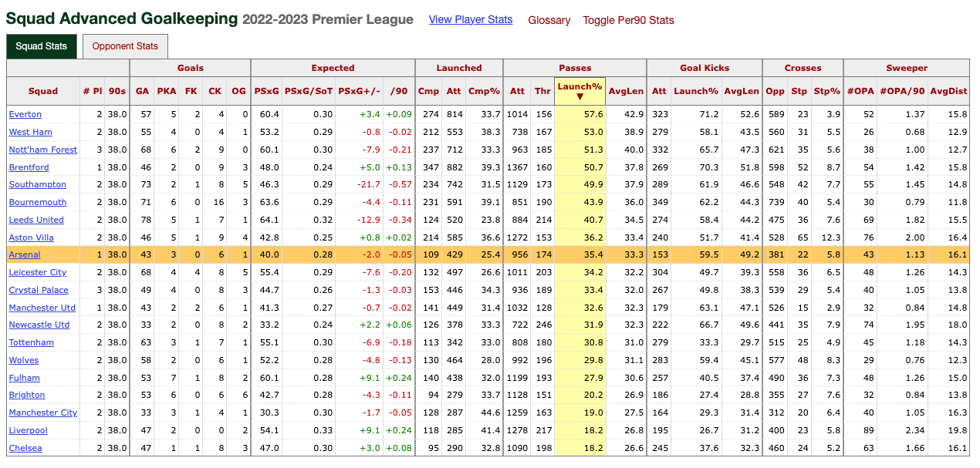Sort by the #OPA column header
This screenshot has width=980, height=468.
(x=860, y=91)
